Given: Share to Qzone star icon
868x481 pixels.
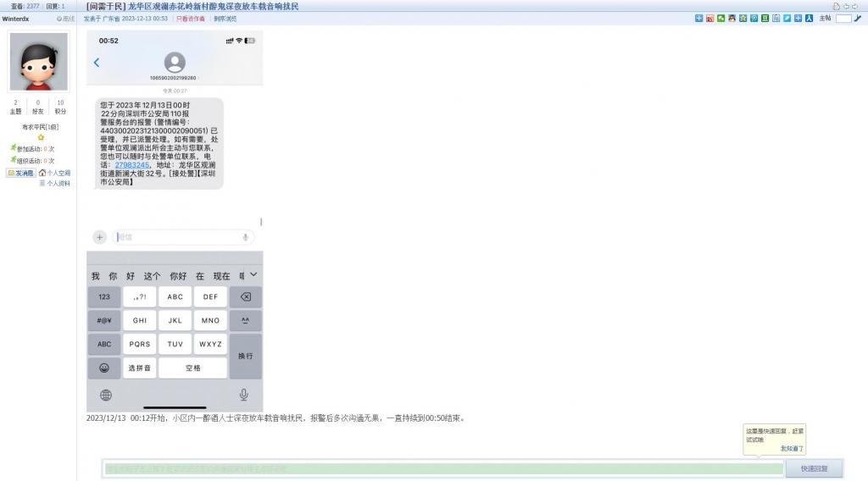Looking at the screenshot, I should tap(743, 18).
